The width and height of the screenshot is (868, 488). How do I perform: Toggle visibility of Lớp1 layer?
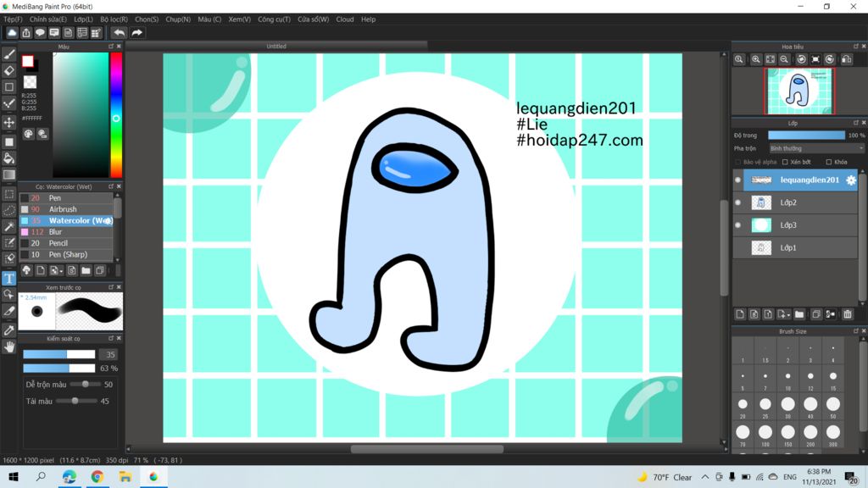tap(738, 248)
